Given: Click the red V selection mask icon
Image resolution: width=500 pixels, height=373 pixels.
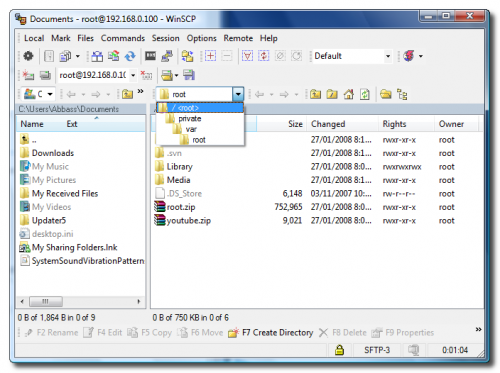Looking at the screenshot, I should 247,56.
